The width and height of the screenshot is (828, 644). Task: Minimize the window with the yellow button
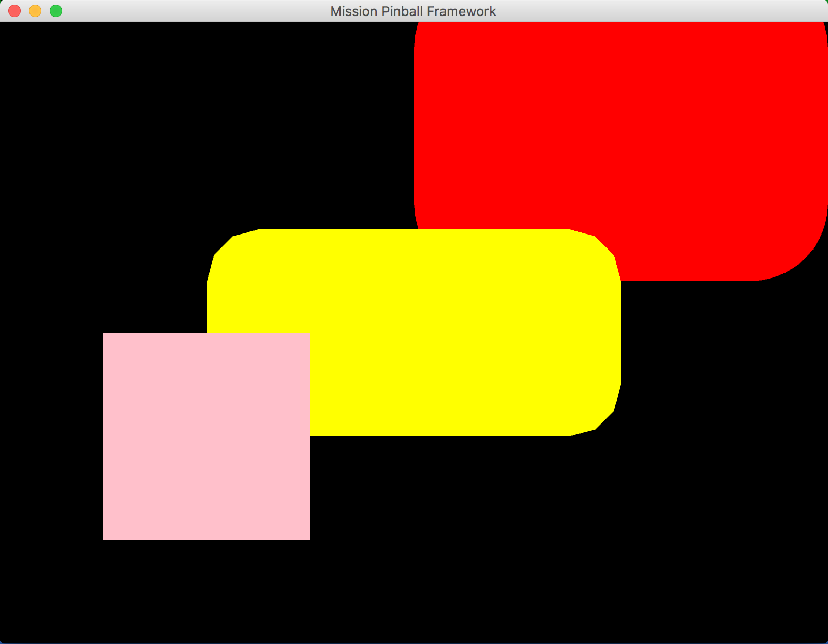35,11
